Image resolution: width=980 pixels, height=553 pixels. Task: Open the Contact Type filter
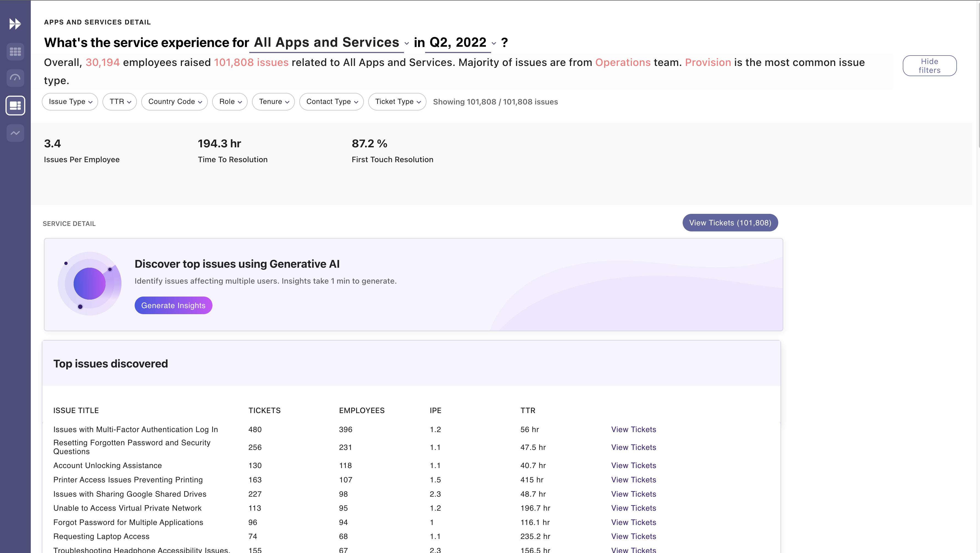(x=331, y=102)
